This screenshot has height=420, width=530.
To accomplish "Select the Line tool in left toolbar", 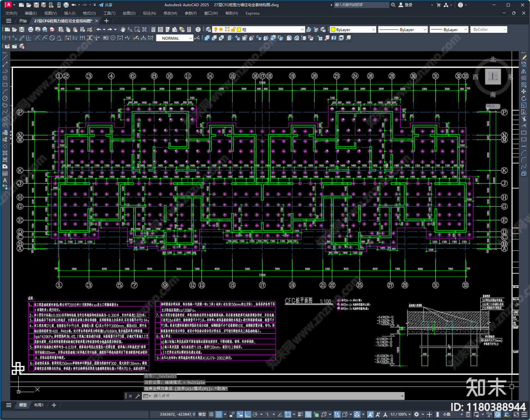I will tap(5, 58).
